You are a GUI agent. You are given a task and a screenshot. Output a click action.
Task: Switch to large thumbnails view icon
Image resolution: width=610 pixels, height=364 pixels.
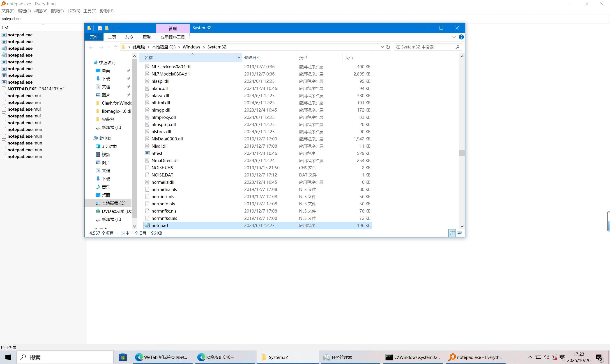[460, 233]
